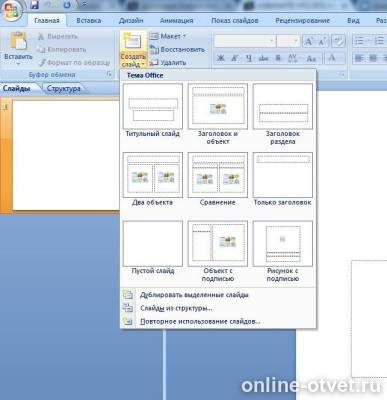Click the Создать слайд icon
The height and width of the screenshot is (400, 387).
coord(133,42)
